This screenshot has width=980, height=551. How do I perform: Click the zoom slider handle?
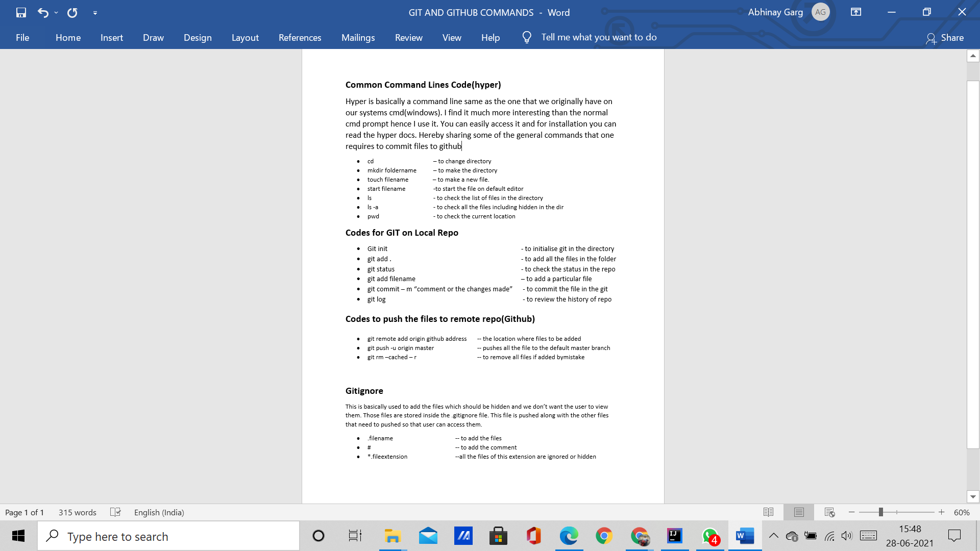point(880,512)
